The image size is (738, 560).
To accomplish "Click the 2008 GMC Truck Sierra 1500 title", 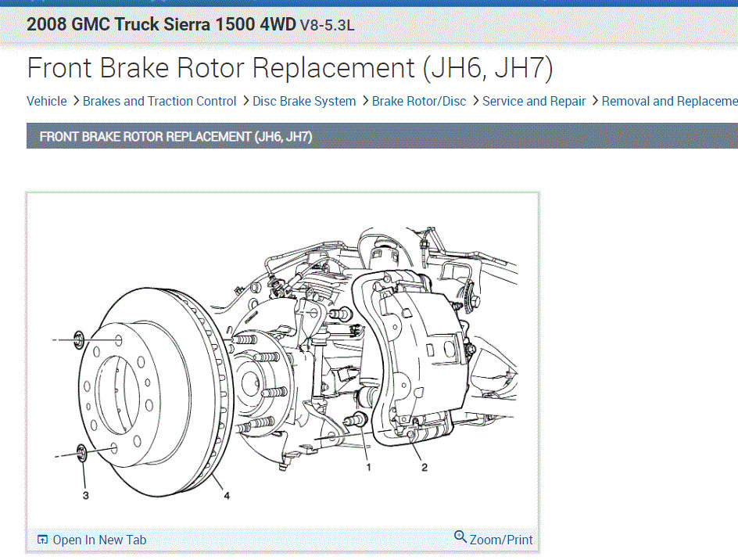I will [x=161, y=24].
